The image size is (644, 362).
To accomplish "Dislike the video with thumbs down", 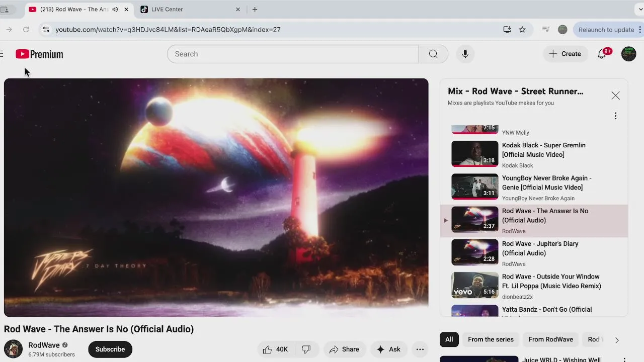I will pyautogui.click(x=306, y=349).
